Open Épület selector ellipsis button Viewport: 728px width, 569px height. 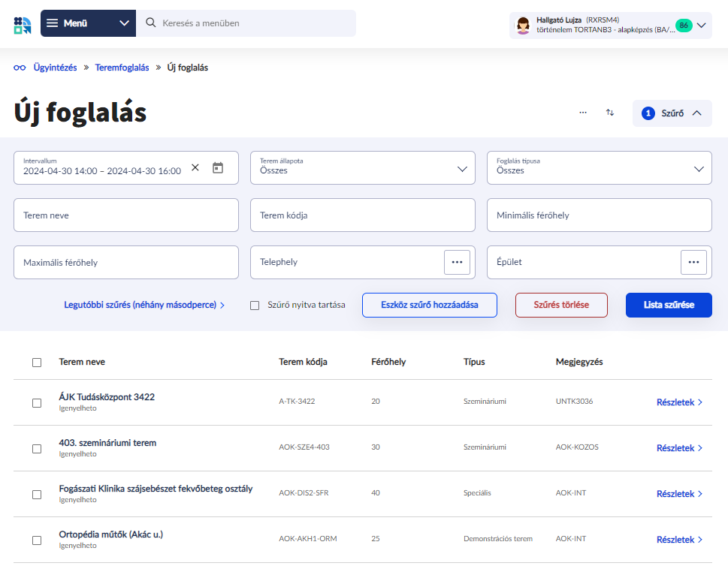coord(693,262)
